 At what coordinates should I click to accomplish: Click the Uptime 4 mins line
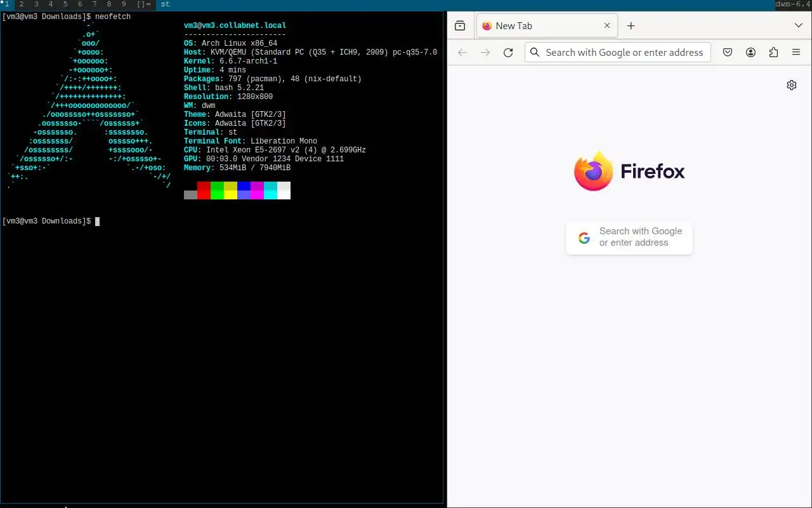point(215,70)
